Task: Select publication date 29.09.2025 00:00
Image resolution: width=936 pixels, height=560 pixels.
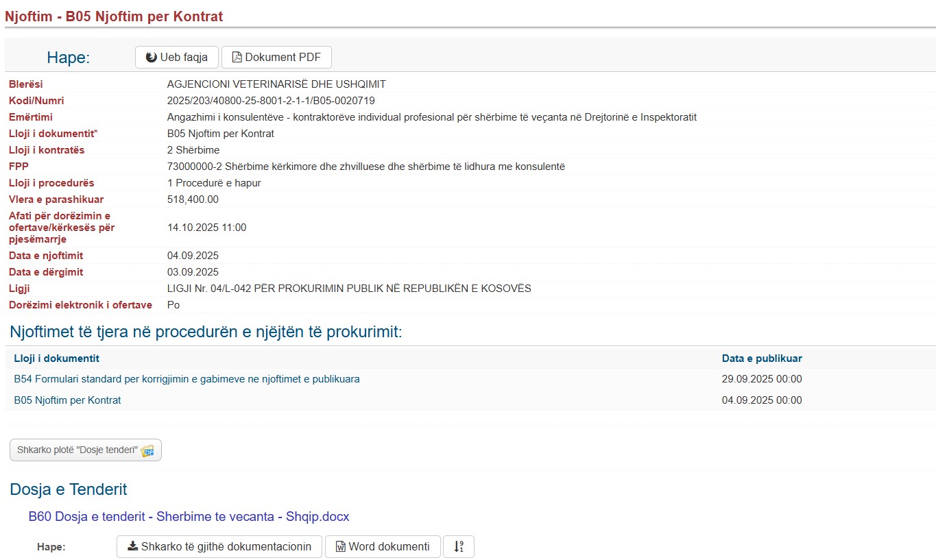Action: (762, 379)
